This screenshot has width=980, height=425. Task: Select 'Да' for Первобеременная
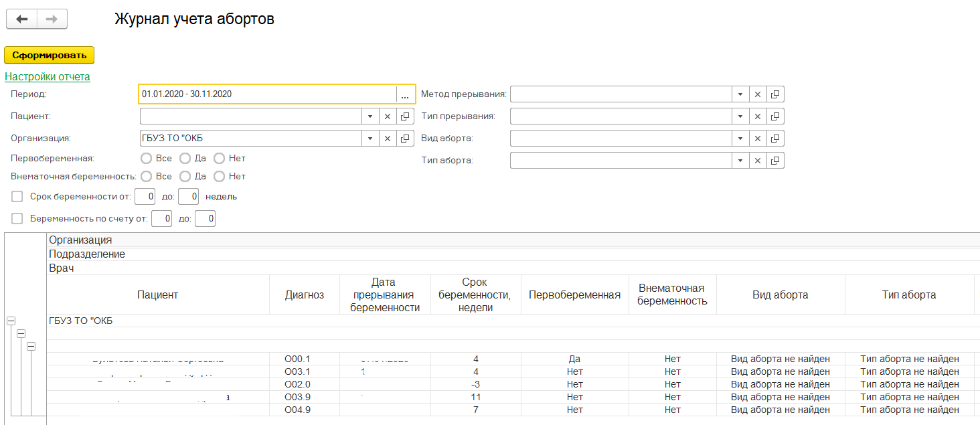coord(185,159)
